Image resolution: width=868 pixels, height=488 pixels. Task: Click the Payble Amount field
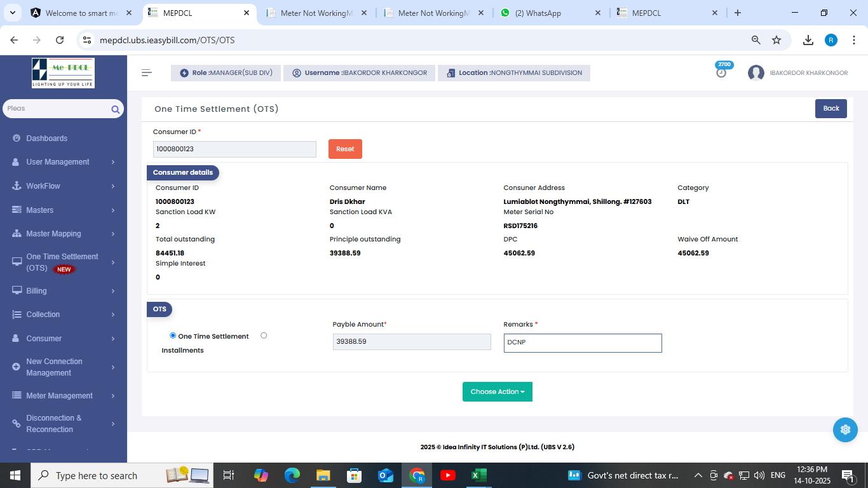click(412, 342)
